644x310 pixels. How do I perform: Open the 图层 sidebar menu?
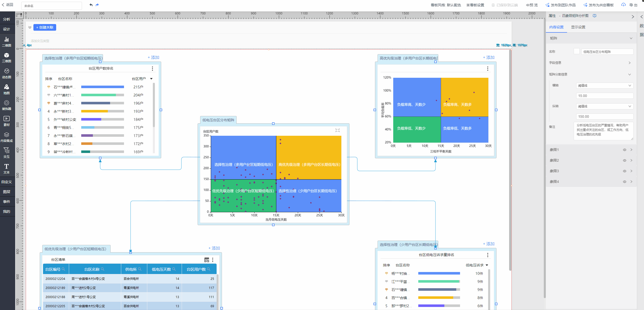7,192
